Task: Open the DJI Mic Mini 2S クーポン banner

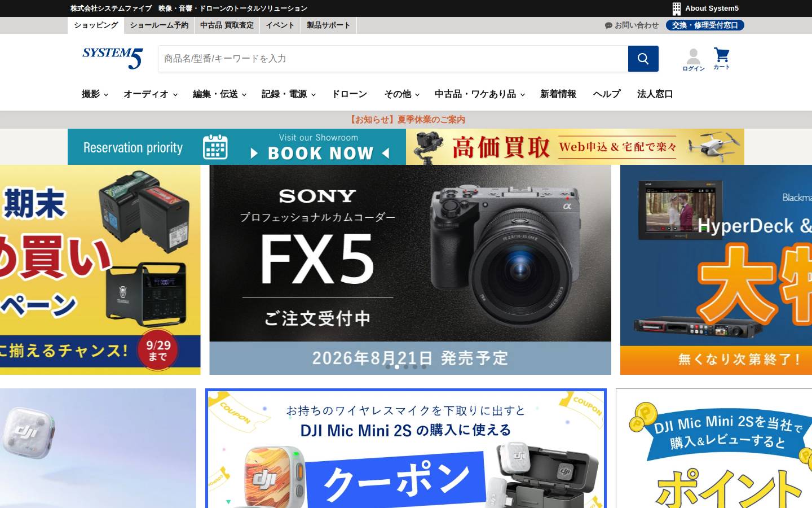Action: click(406, 448)
